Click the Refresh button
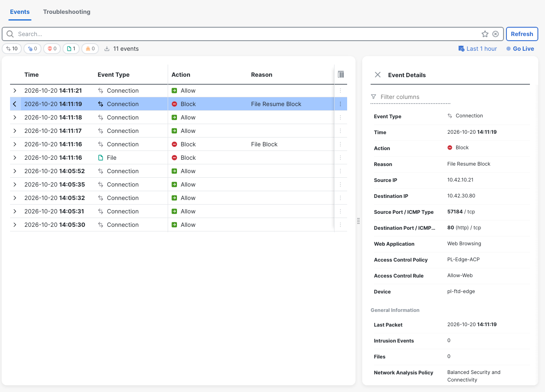This screenshot has width=545, height=392. (x=522, y=34)
